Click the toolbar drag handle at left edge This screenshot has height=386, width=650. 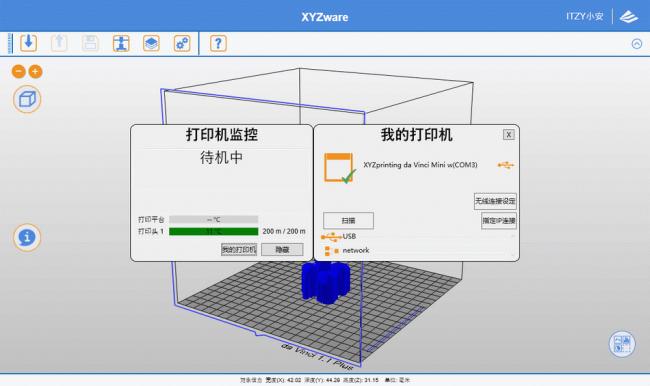[x=10, y=44]
